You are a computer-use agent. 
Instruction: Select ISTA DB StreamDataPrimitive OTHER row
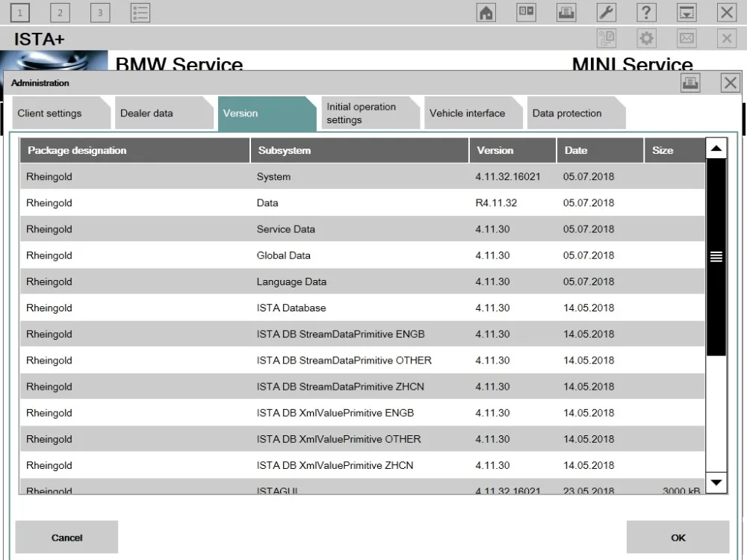tap(362, 360)
